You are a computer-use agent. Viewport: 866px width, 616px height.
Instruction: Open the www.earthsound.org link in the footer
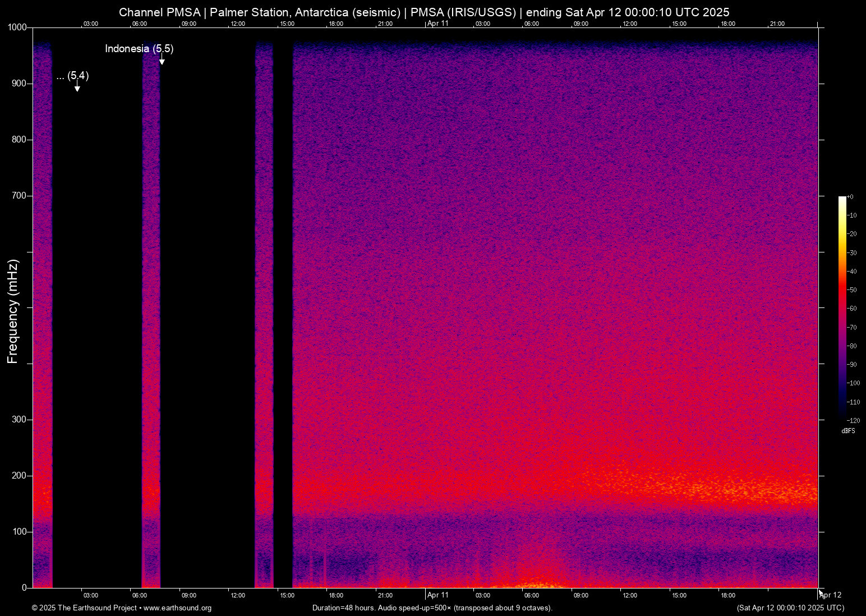pyautogui.click(x=177, y=608)
